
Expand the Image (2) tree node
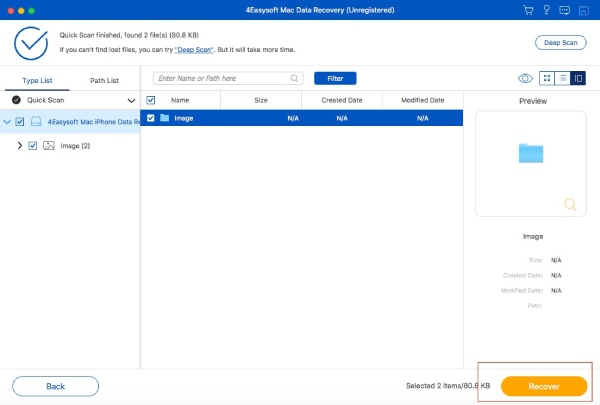point(20,145)
